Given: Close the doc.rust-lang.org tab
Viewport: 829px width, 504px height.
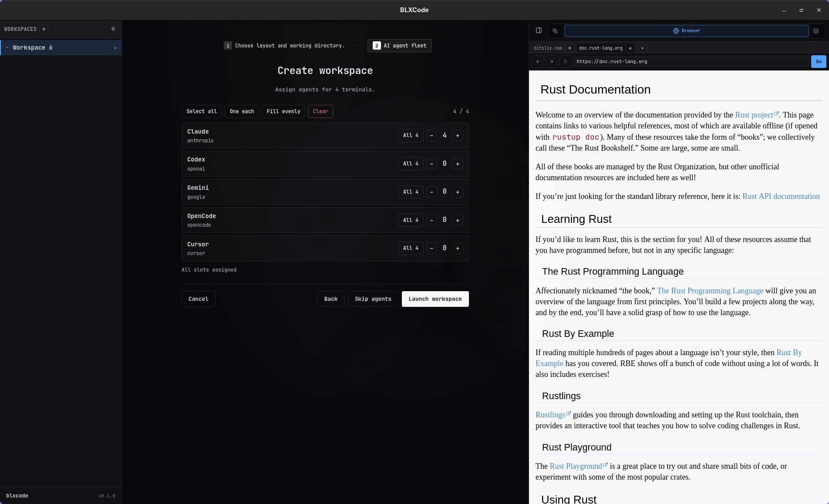Looking at the screenshot, I should pyautogui.click(x=630, y=48).
